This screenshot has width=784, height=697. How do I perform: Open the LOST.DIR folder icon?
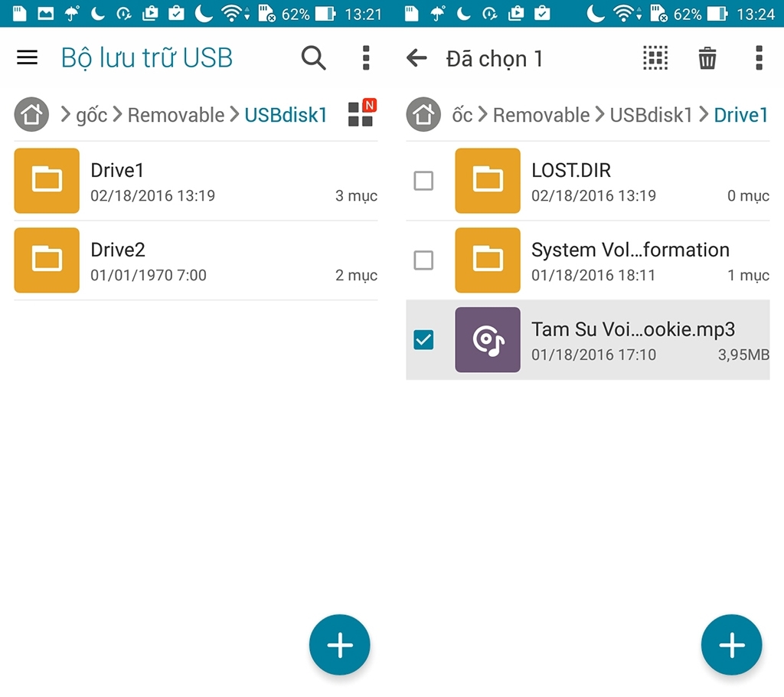pos(488,181)
